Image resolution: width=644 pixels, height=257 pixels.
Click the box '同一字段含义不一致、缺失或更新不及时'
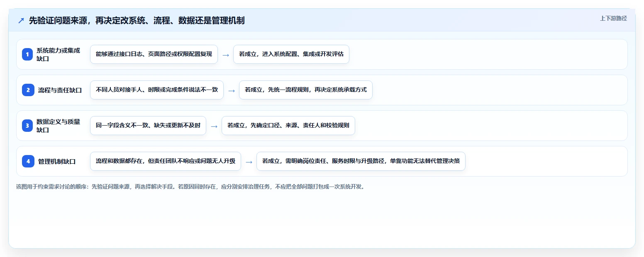[x=148, y=126]
